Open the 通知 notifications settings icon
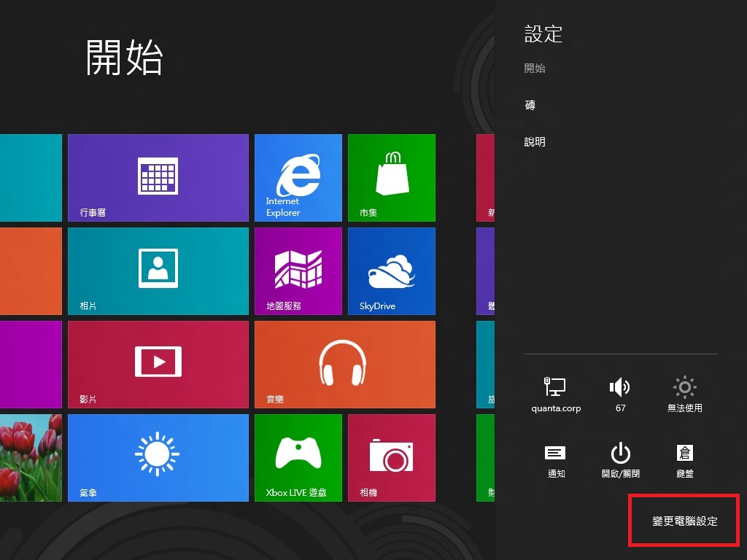 [x=555, y=452]
